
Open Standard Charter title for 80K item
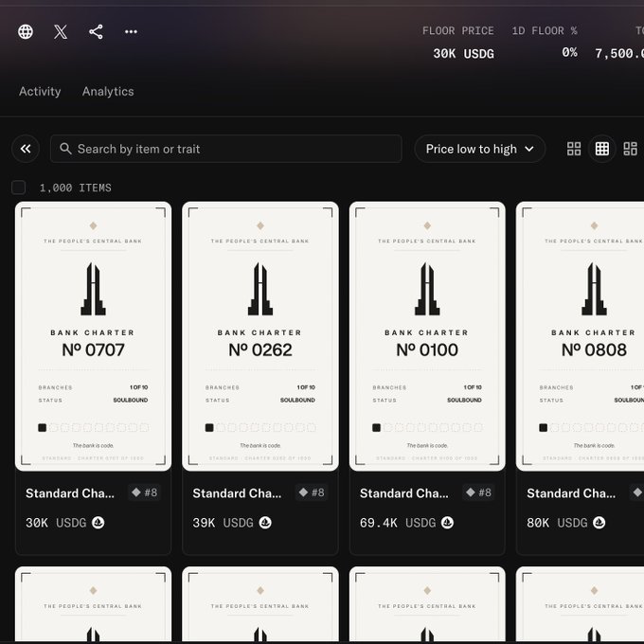pos(571,492)
